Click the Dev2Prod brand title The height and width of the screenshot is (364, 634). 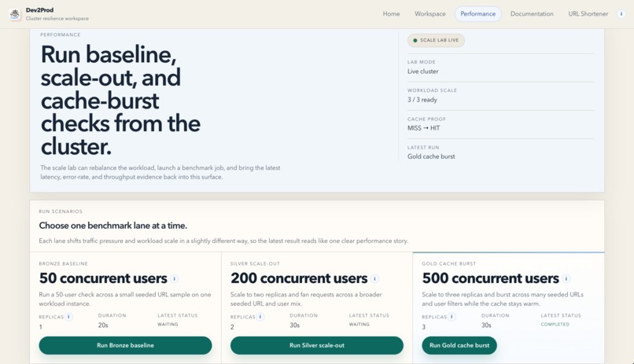click(39, 10)
